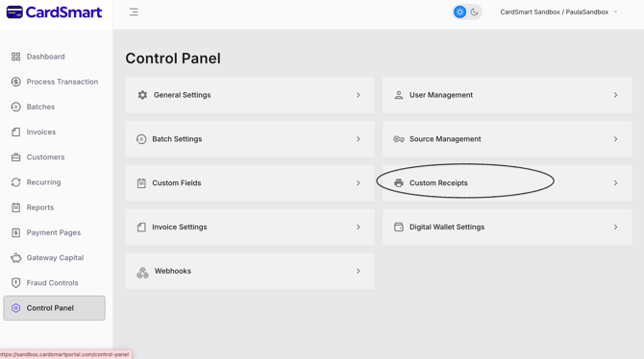Open Reports section
This screenshot has height=359, width=644.
40,207
